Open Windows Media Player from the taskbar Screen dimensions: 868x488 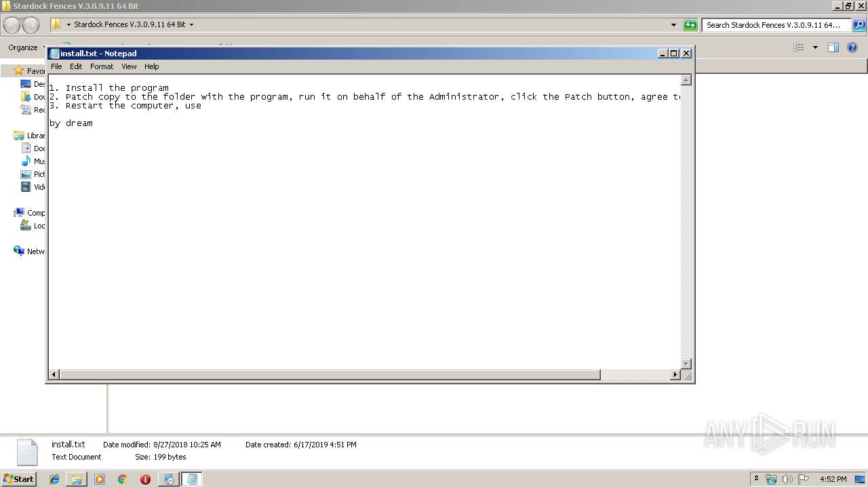click(x=100, y=479)
